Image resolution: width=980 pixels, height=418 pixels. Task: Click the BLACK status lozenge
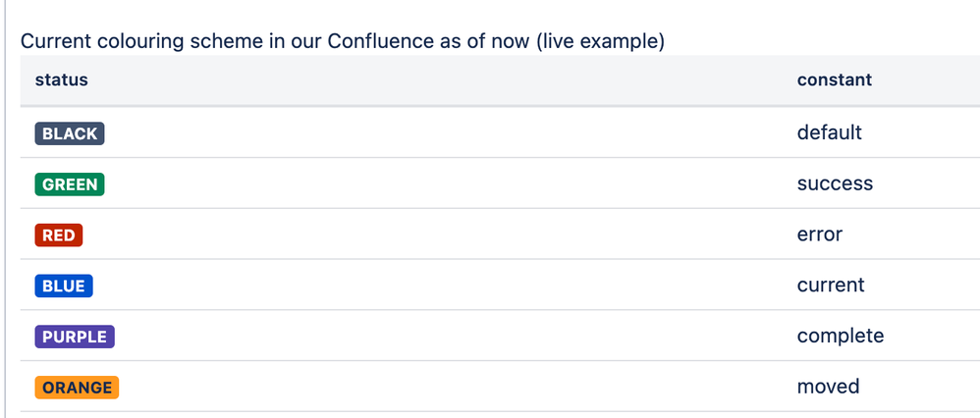[x=70, y=133]
